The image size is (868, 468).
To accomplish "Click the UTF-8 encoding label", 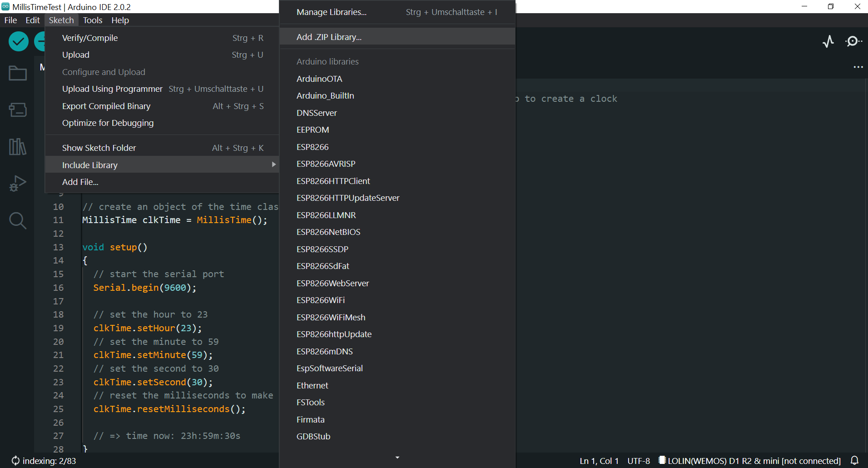I will tap(638, 460).
